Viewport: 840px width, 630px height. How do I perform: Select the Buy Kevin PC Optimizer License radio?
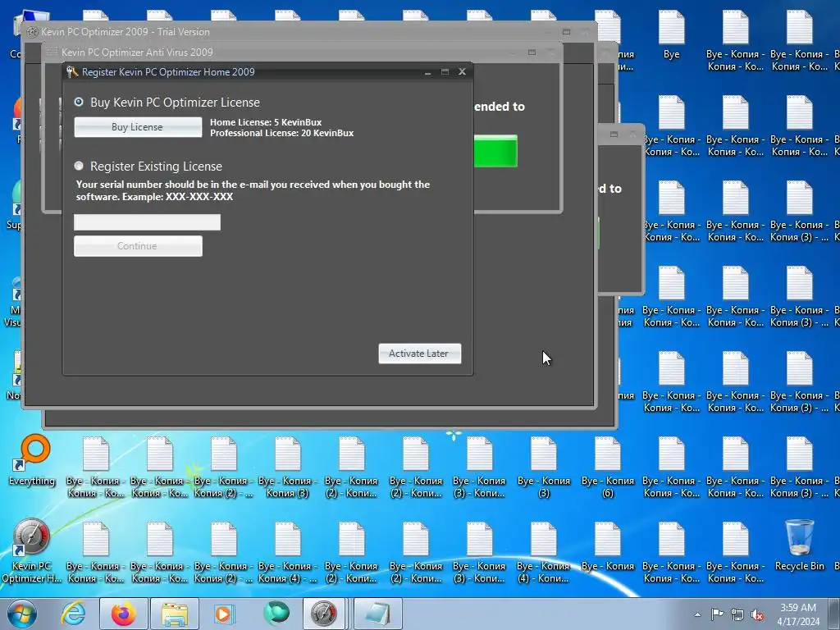(79, 102)
